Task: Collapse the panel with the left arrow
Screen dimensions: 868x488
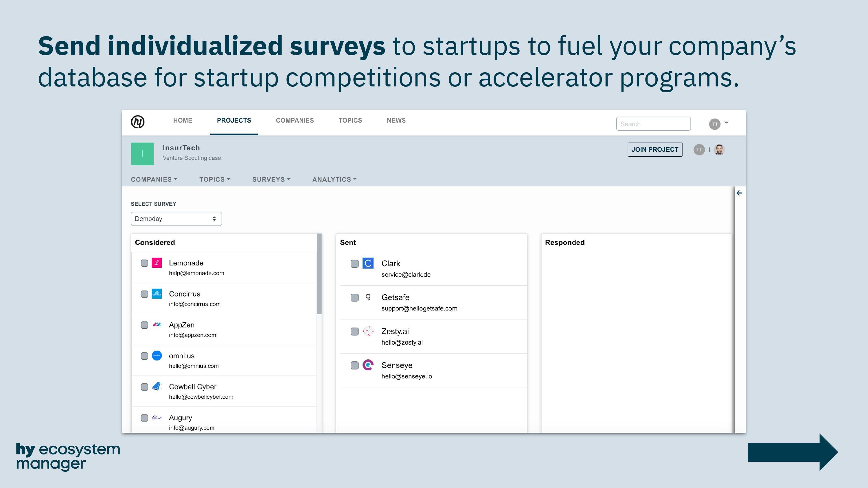Action: pyautogui.click(x=739, y=193)
